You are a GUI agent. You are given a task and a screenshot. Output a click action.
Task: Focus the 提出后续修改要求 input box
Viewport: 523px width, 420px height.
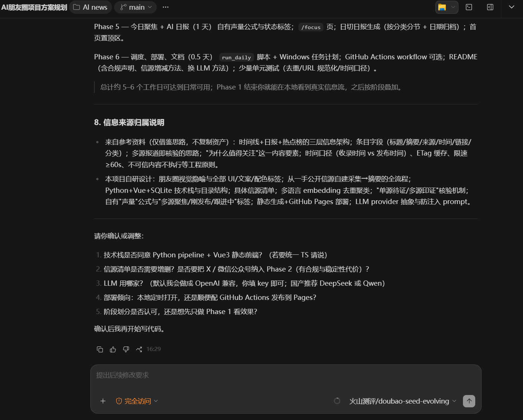click(x=286, y=375)
